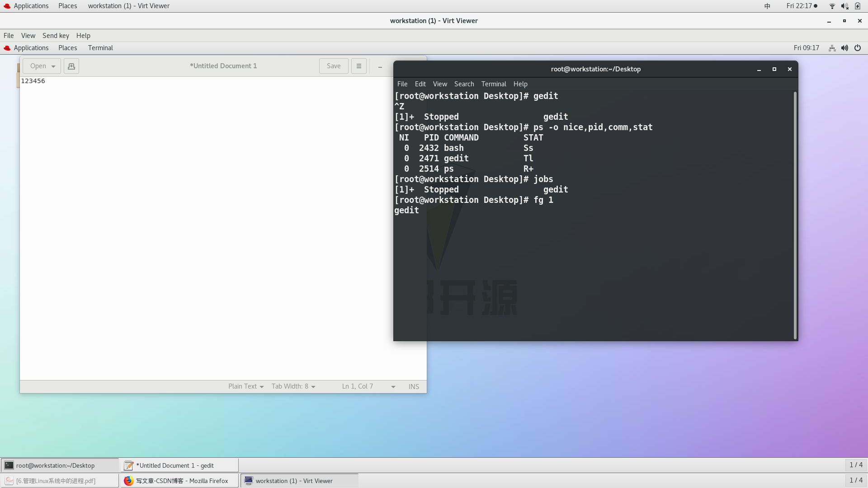Screen dimensions: 868x488
Task: Toggle INS insert mode in status bar
Action: (x=414, y=387)
